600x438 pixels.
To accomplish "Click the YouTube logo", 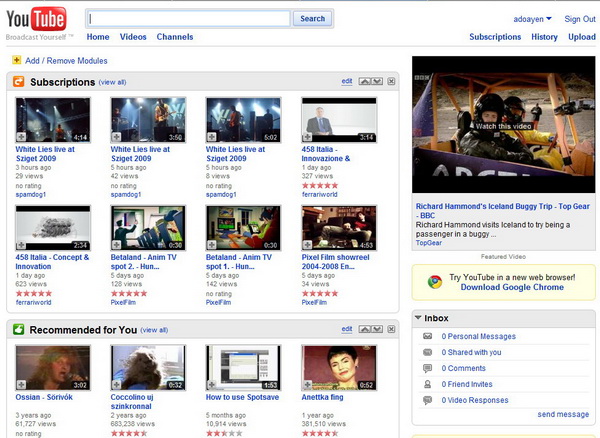I will (37, 19).
